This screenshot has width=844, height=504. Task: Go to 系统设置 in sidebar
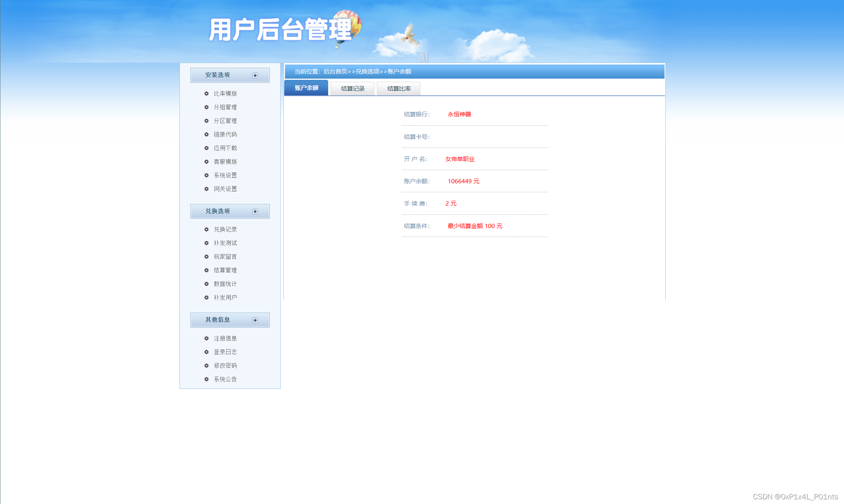point(225,175)
